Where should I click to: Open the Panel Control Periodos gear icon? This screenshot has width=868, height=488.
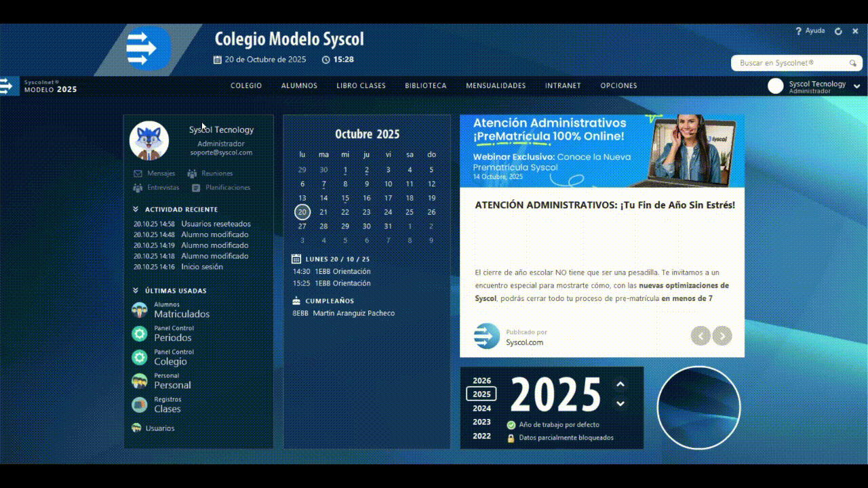[140, 333]
